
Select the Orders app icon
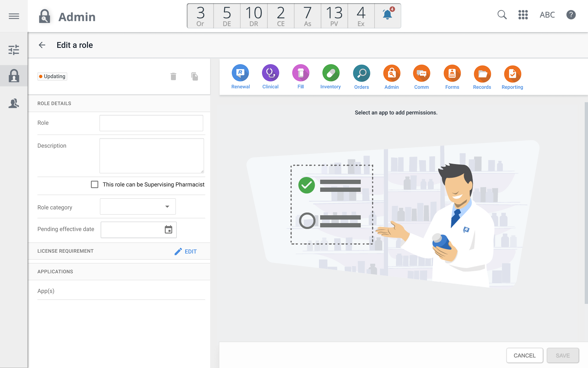coord(361,74)
